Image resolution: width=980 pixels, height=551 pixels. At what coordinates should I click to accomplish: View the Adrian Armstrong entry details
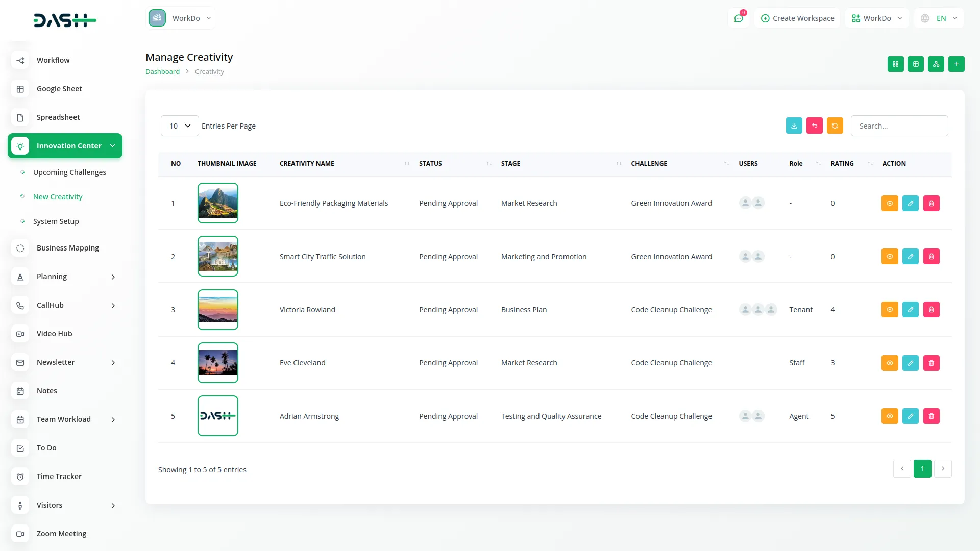click(x=889, y=416)
